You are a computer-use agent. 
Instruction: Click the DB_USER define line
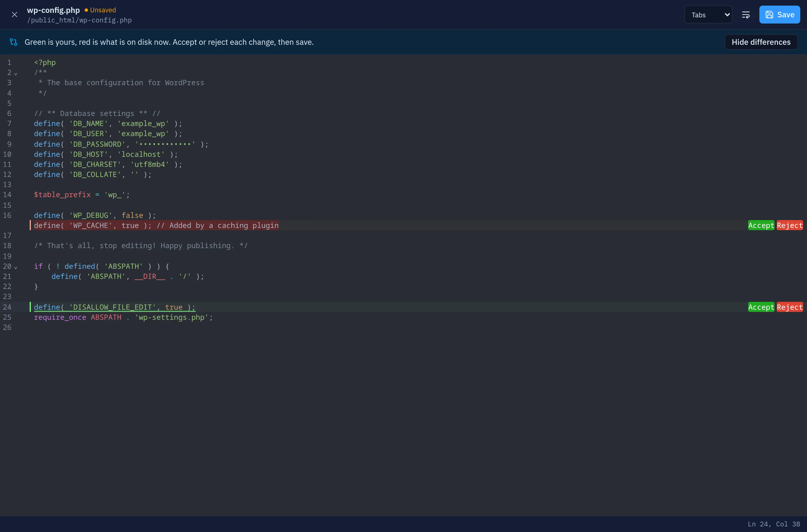point(108,134)
